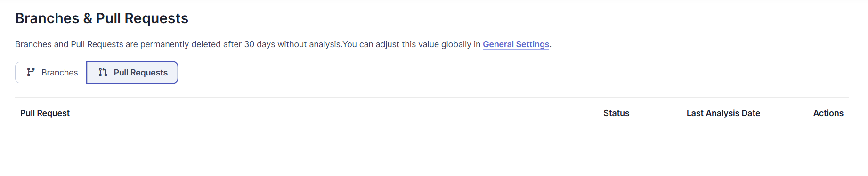
Task: Sort by Last Analysis Date column header
Action: pos(723,113)
